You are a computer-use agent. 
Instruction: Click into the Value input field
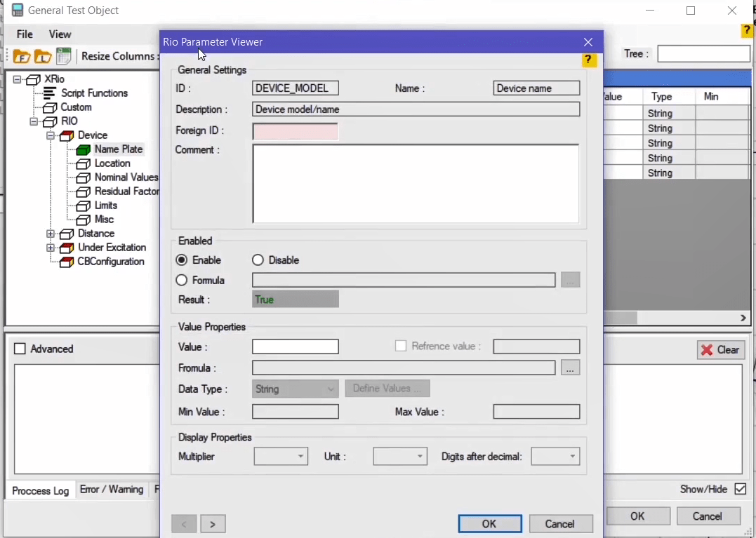295,347
